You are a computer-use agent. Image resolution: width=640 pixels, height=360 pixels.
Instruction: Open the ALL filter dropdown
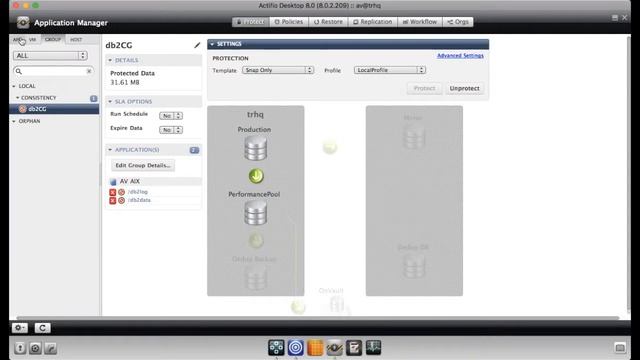[x=50, y=56]
